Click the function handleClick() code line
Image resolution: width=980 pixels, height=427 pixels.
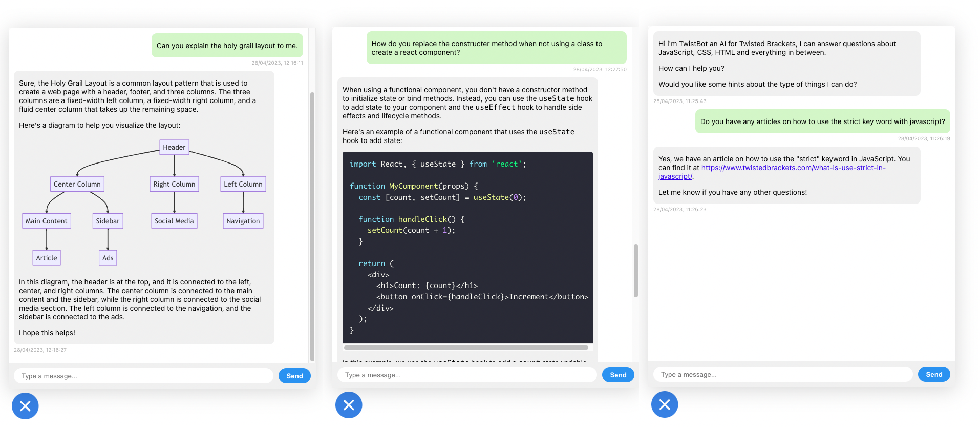pos(412,219)
